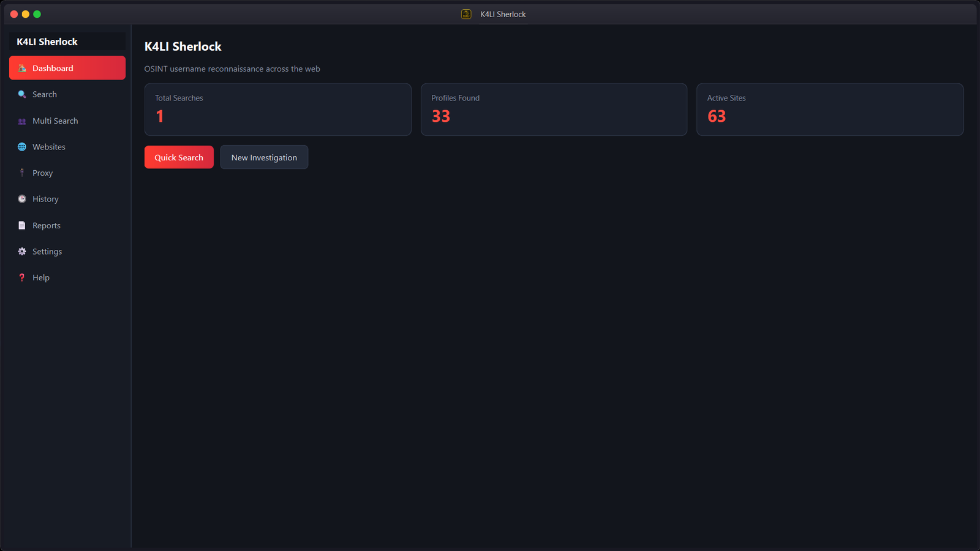980x551 pixels.
Task: Open the Websites section
Action: 67,147
